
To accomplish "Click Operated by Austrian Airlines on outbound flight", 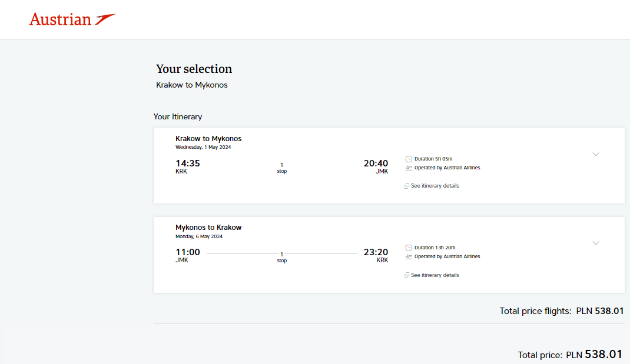I will 447,168.
